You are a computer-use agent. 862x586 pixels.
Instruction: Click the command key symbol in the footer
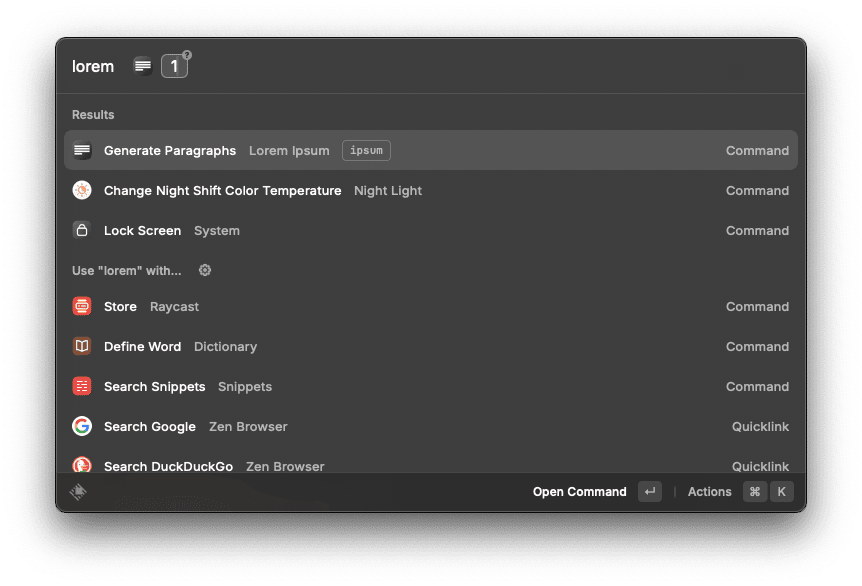tap(755, 491)
